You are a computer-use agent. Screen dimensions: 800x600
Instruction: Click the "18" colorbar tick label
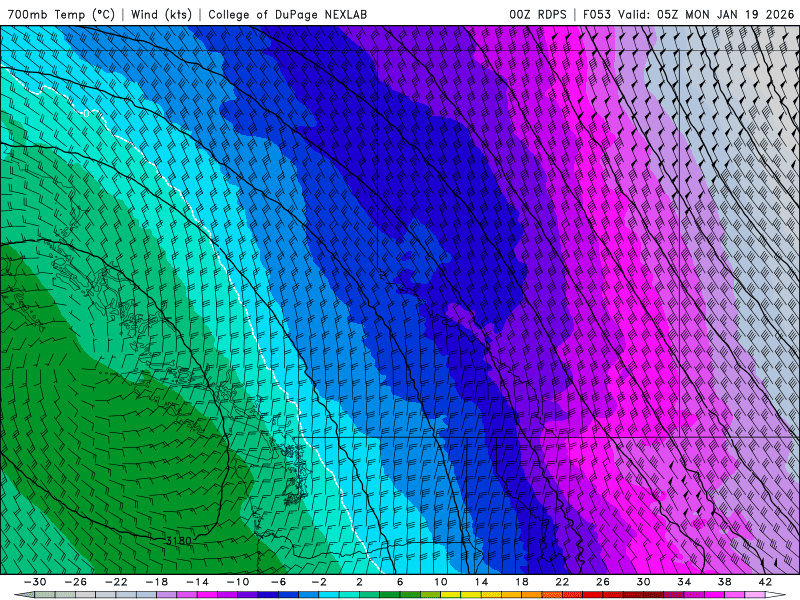point(521,582)
